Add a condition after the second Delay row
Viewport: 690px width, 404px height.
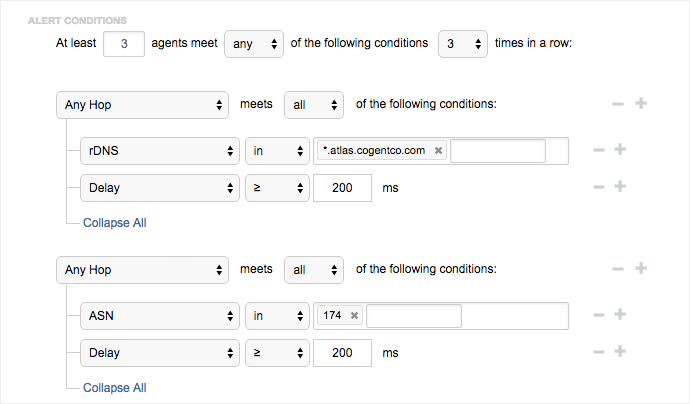click(x=620, y=351)
